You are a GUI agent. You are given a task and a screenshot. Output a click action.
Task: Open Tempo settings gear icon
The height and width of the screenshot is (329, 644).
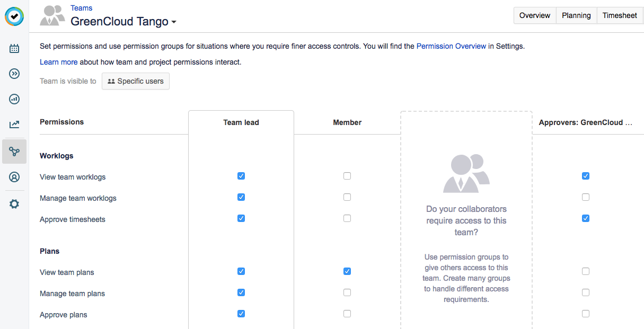pyautogui.click(x=14, y=203)
